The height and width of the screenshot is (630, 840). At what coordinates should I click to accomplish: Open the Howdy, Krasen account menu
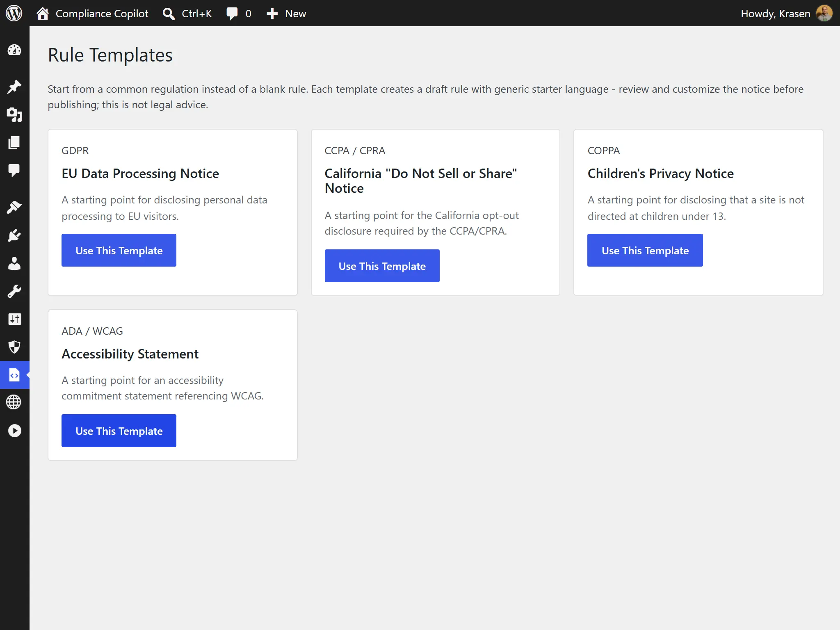coord(775,14)
